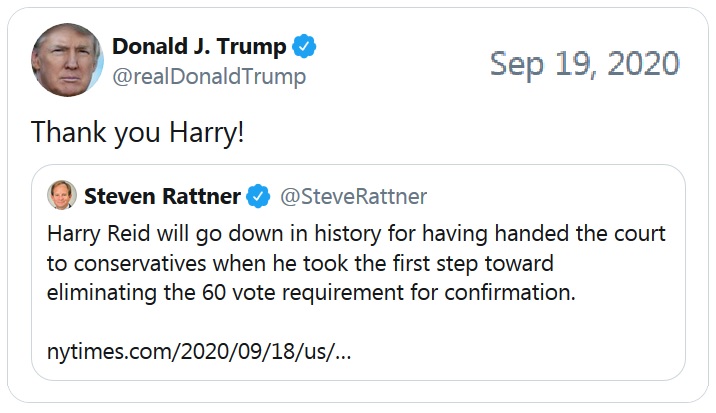
Task: Open the Donald J. Trump display name
Action: (x=199, y=47)
